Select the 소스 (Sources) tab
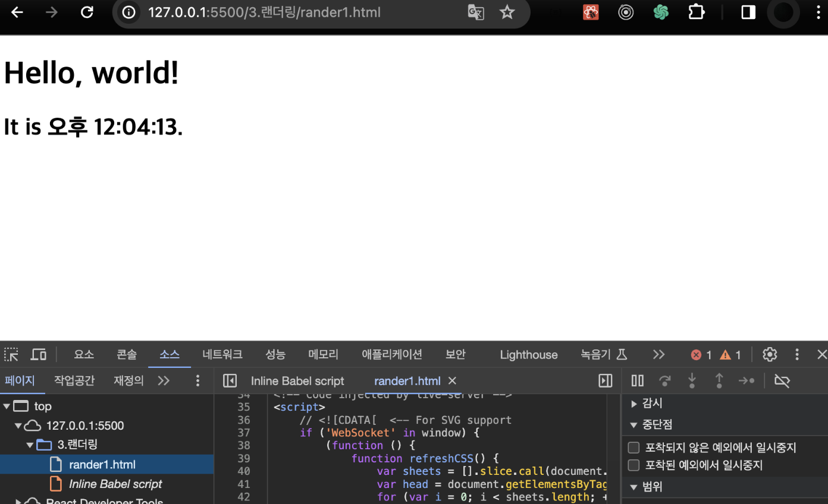 tap(170, 355)
